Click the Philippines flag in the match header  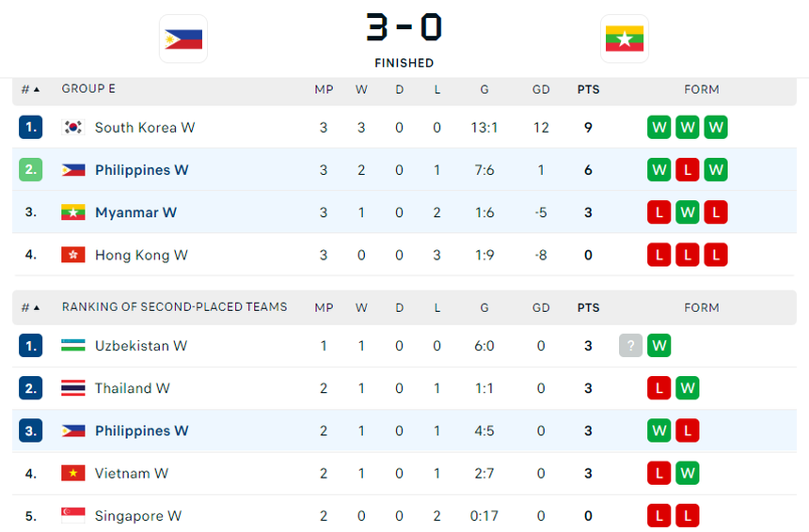tap(183, 39)
